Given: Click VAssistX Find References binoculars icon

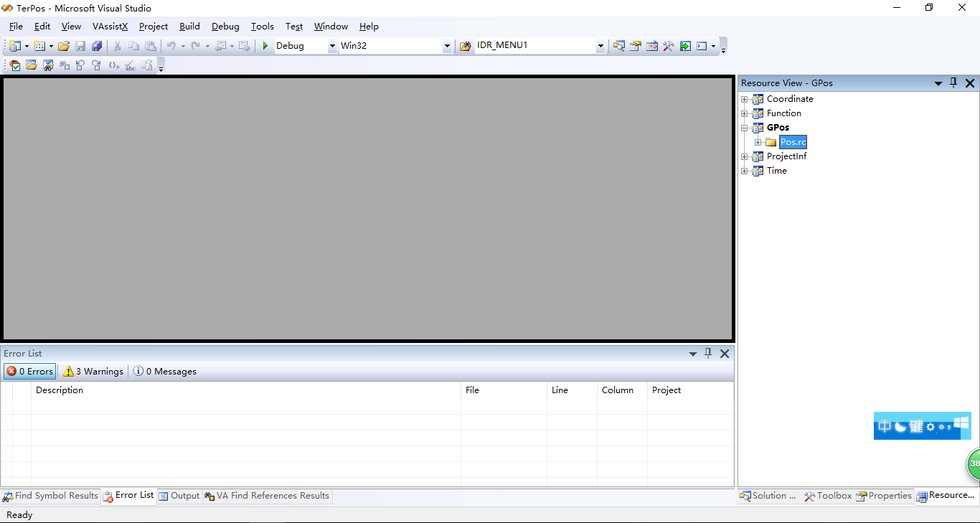Looking at the screenshot, I should [65, 65].
